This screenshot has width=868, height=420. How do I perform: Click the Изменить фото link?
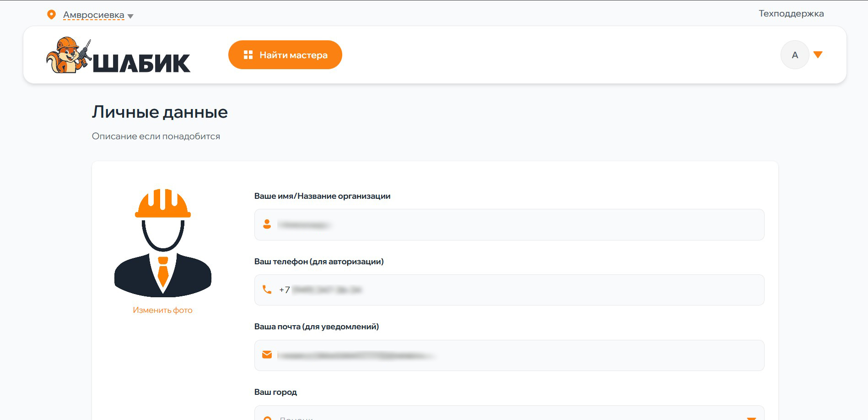tap(162, 310)
